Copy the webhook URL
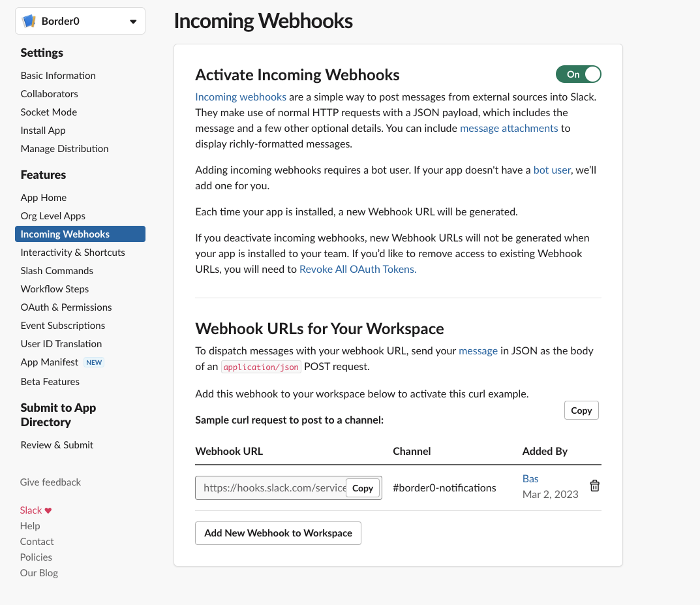Image resolution: width=700 pixels, height=605 pixels. (x=363, y=488)
